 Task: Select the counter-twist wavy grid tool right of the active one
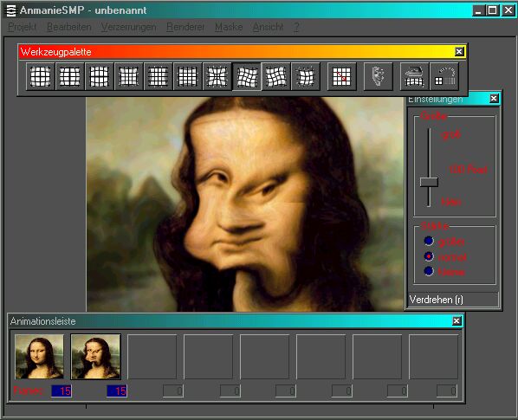[275, 76]
